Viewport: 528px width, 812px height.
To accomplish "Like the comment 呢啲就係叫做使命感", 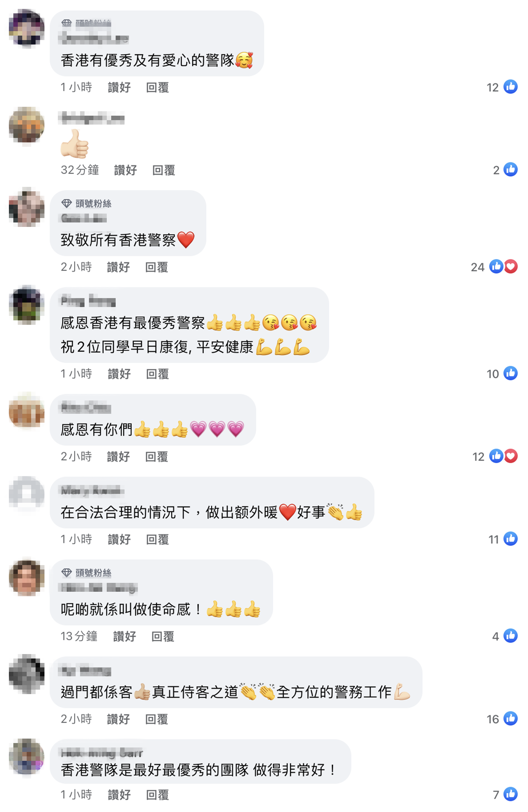I will [x=125, y=637].
